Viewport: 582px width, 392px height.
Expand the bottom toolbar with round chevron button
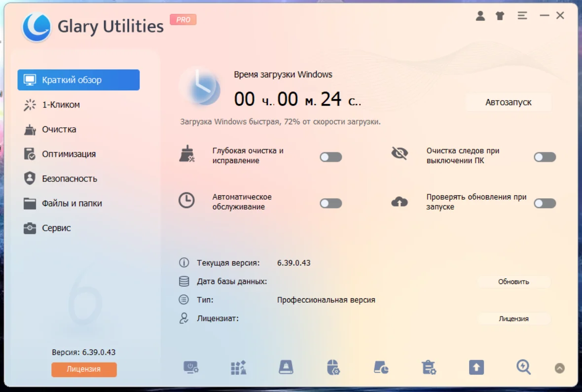point(559,368)
